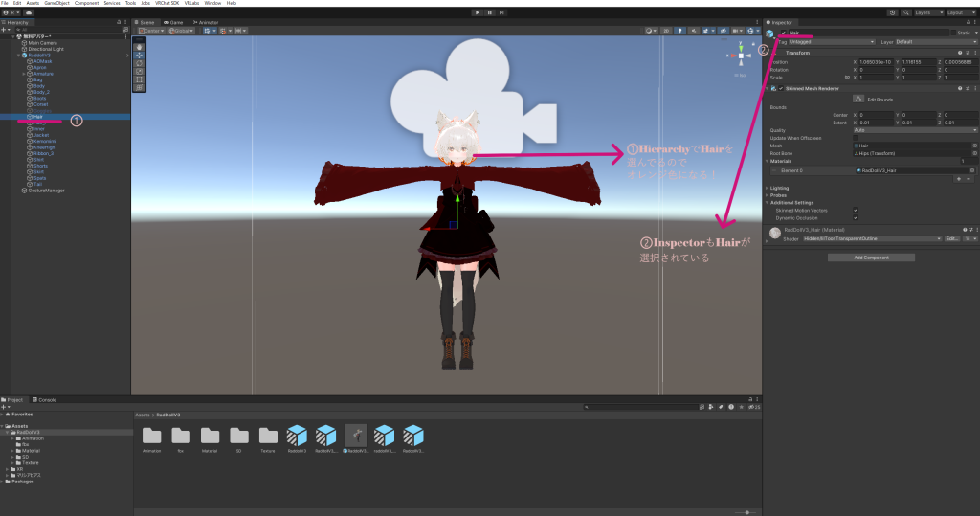Select the Move tool in Scene toolbar

tap(140, 55)
